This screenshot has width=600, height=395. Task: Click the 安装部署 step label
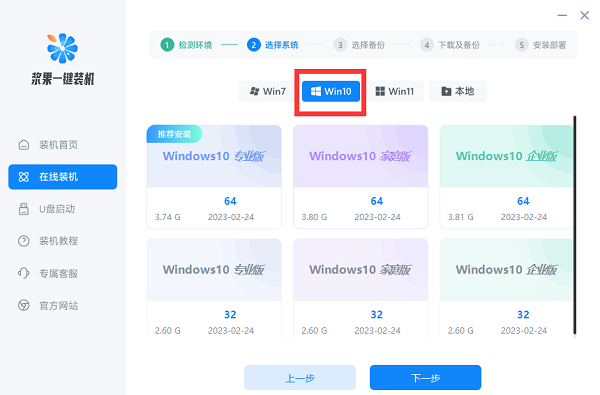(x=549, y=45)
